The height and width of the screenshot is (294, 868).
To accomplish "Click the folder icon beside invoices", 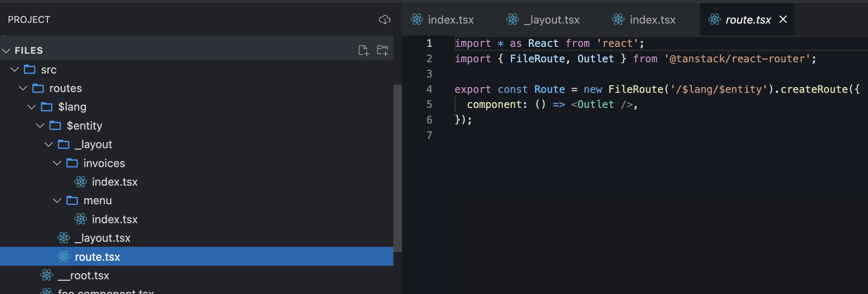I will (x=72, y=163).
